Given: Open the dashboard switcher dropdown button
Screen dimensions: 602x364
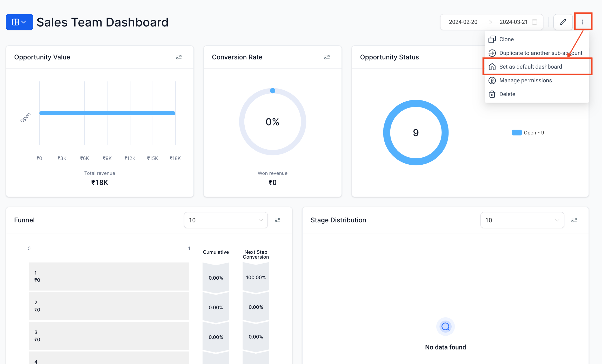Looking at the screenshot, I should tap(19, 22).
